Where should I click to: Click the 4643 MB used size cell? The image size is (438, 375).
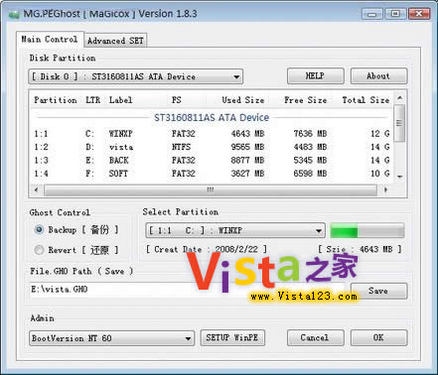pos(248,134)
